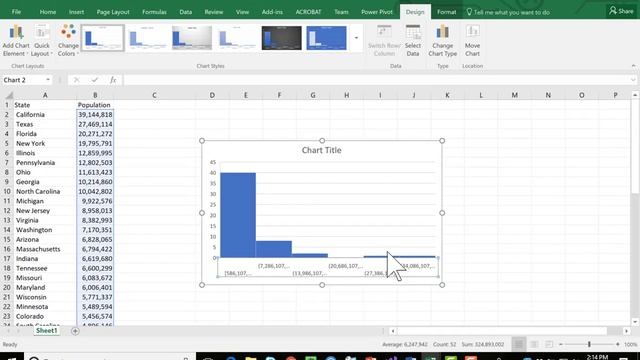The height and width of the screenshot is (360, 640).
Task: Click the 100% zoom level
Action: click(631, 344)
